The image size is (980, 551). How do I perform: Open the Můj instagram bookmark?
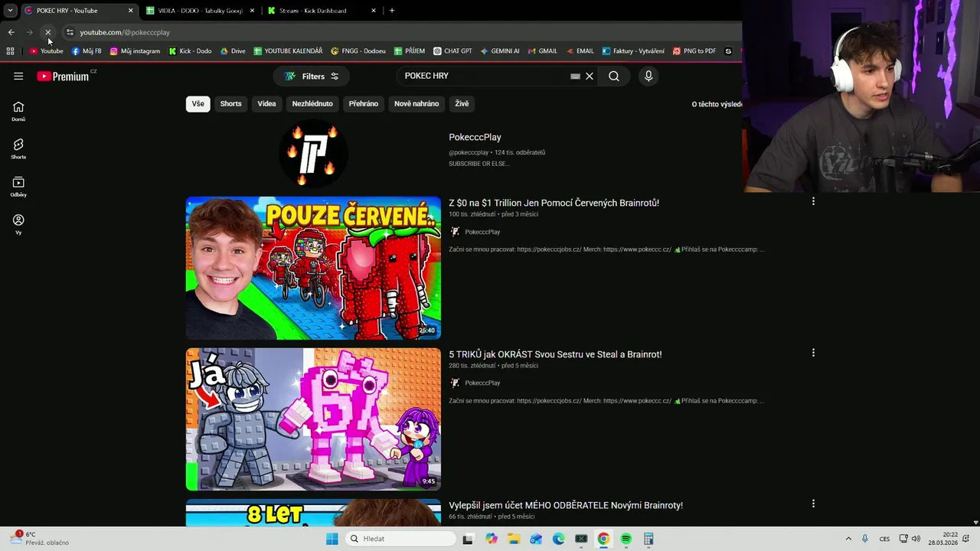click(x=135, y=51)
